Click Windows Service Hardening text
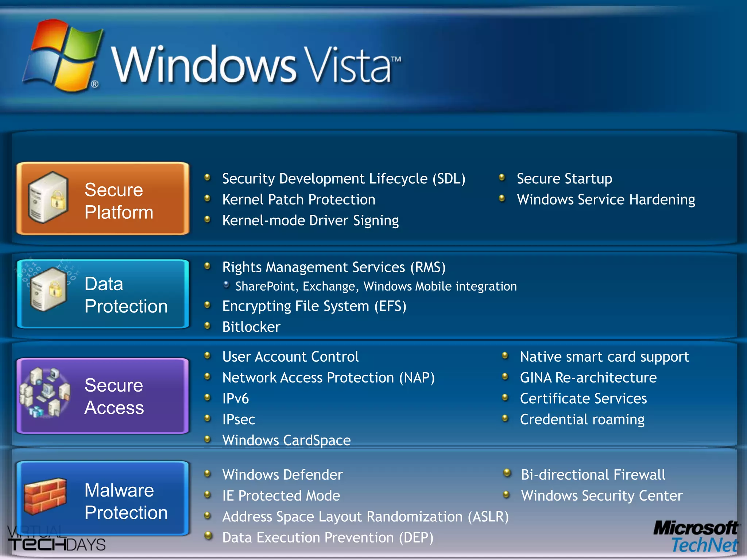Screen dimensions: 747x560 pyautogui.click(x=606, y=200)
